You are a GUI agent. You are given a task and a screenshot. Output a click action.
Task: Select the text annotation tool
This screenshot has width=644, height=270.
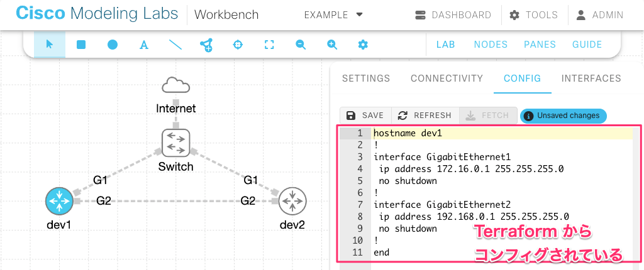pyautogui.click(x=144, y=45)
